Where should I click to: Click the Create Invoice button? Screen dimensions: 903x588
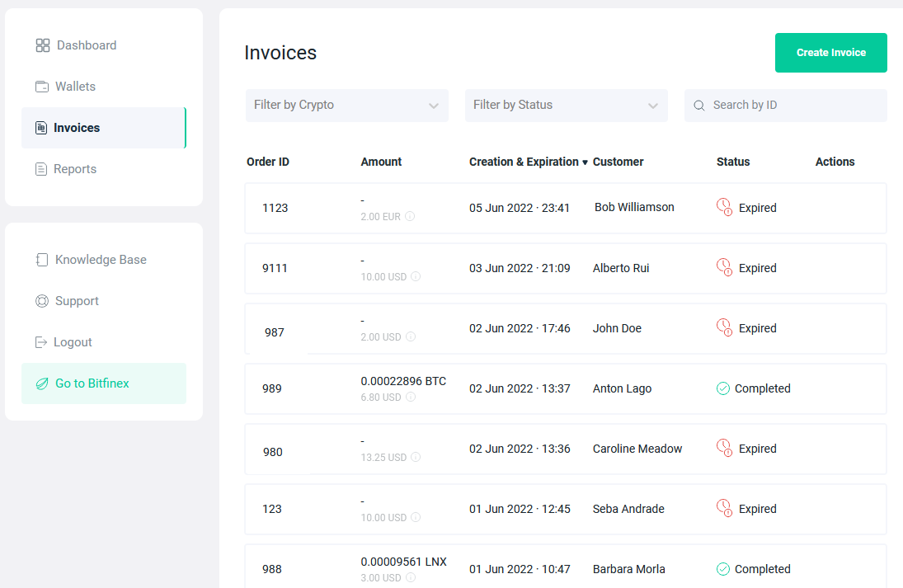831,53
